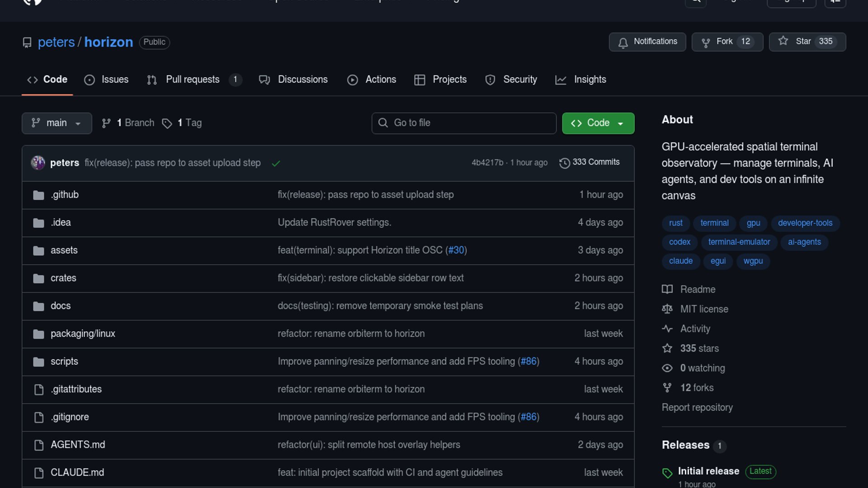The width and height of the screenshot is (868, 488).
Task: Click the Notifications bell icon
Action: (x=623, y=42)
